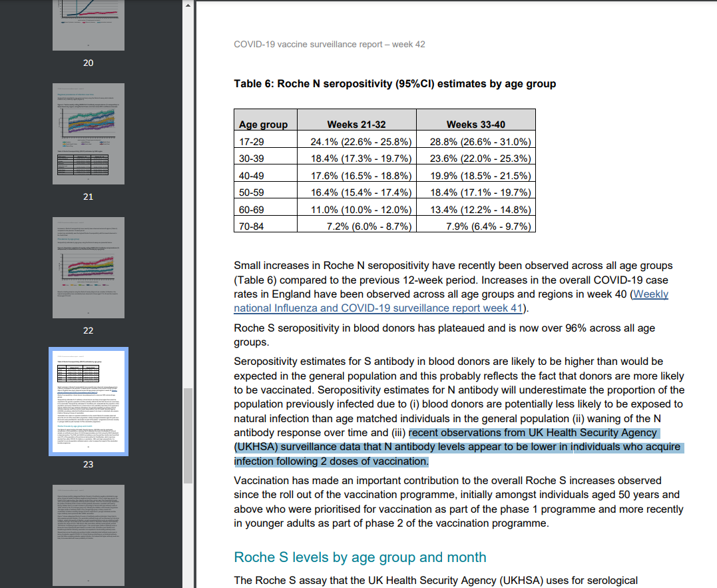Click the highlighted text 'infection following 2 doses of vaccination.'
This screenshot has height=588, width=717.
pyautogui.click(x=331, y=461)
